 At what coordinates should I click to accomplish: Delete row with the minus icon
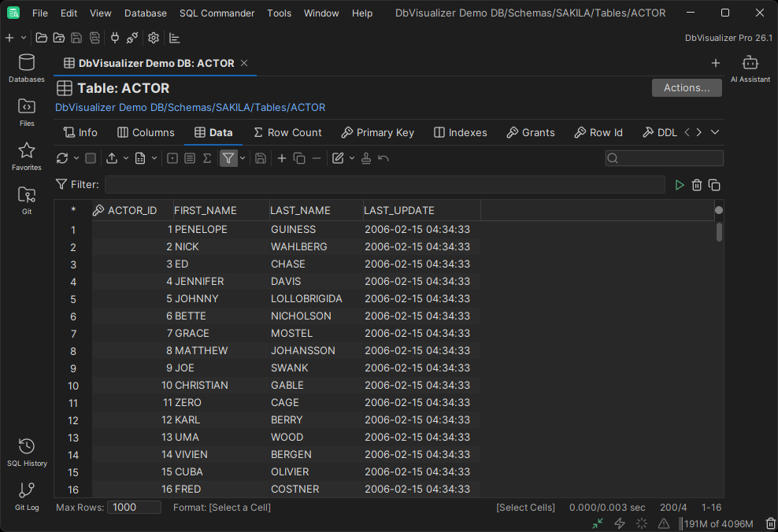[x=317, y=158]
